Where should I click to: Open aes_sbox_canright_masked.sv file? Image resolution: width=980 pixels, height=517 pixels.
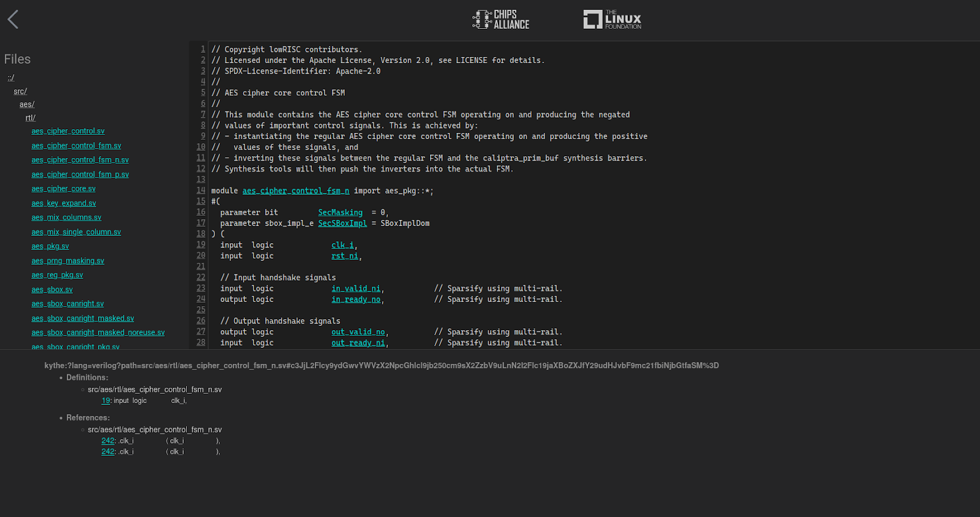tap(83, 319)
